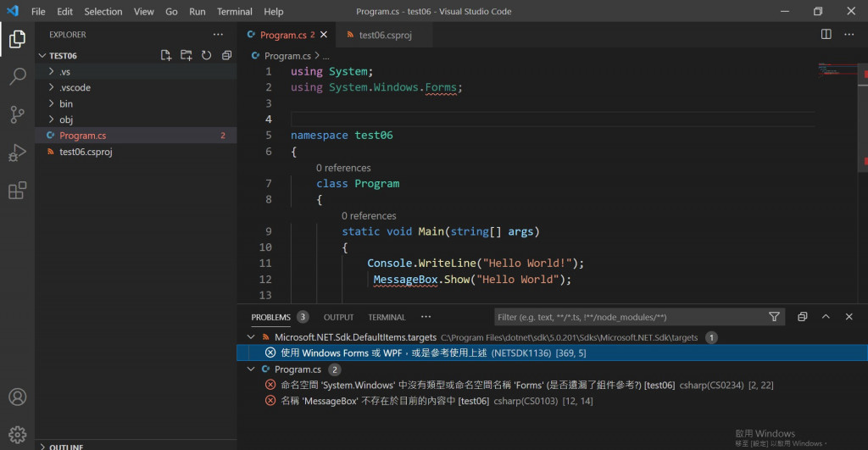Image resolution: width=868 pixels, height=450 pixels.
Task: Expand the bin folder
Action: 66,103
